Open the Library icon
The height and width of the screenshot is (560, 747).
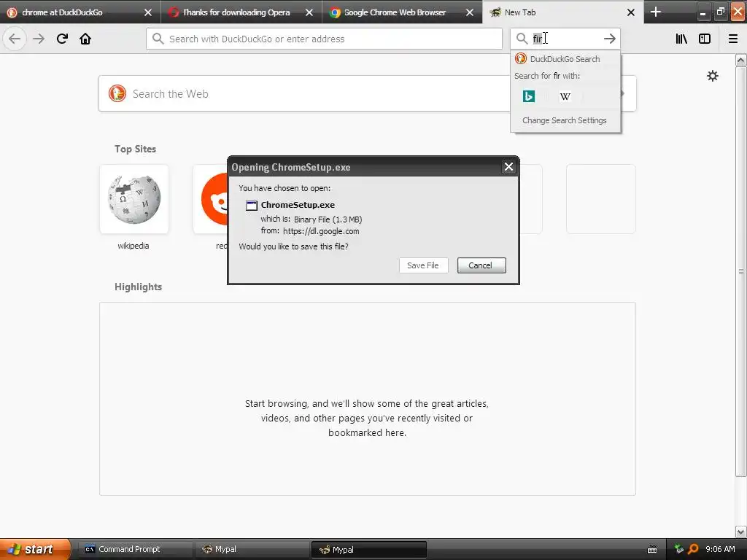tap(681, 39)
